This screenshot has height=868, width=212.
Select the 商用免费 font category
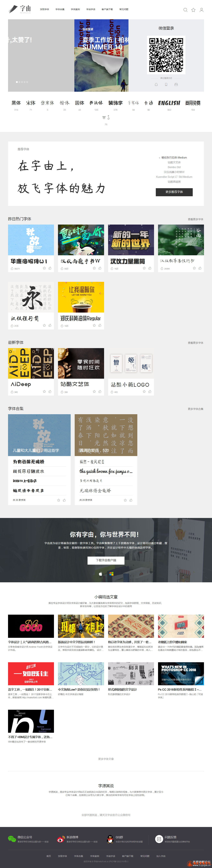[x=193, y=103]
